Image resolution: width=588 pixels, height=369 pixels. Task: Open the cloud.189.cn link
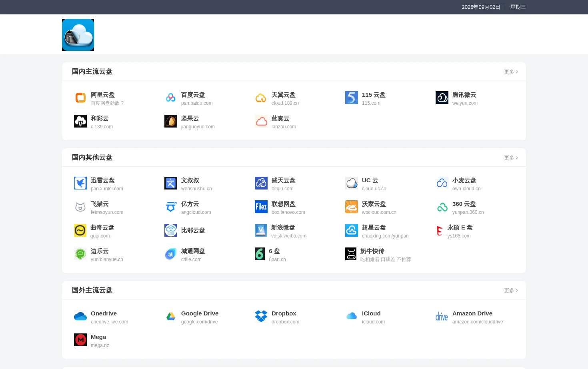click(x=285, y=103)
